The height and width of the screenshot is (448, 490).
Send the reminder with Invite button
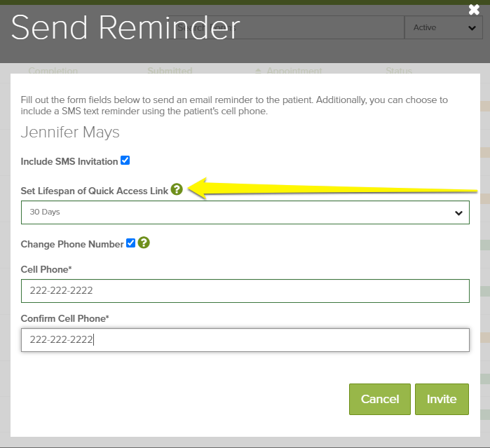441,399
